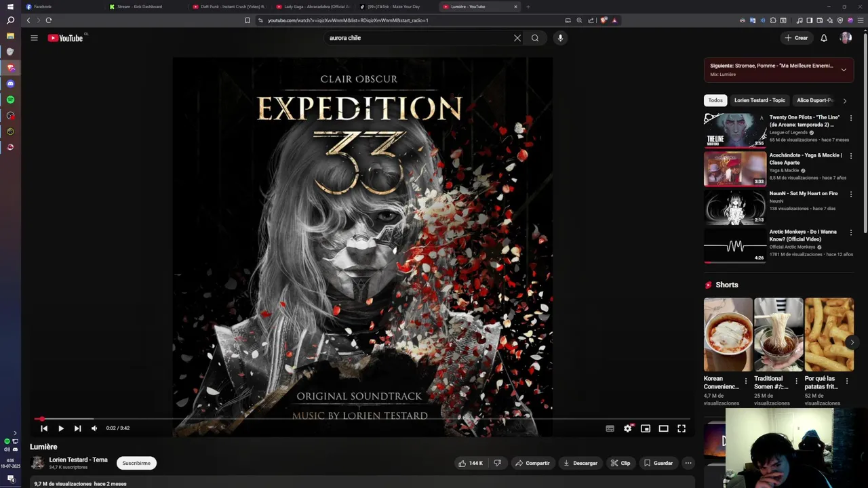Open options for Twenty One Pilots video
Image resolution: width=868 pixels, height=488 pixels.
[x=851, y=118]
